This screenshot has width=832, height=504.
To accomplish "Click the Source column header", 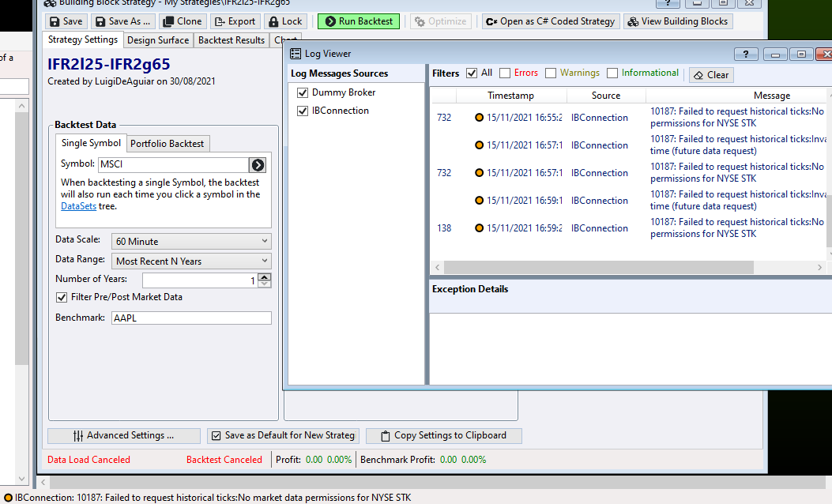I will click(x=606, y=96).
